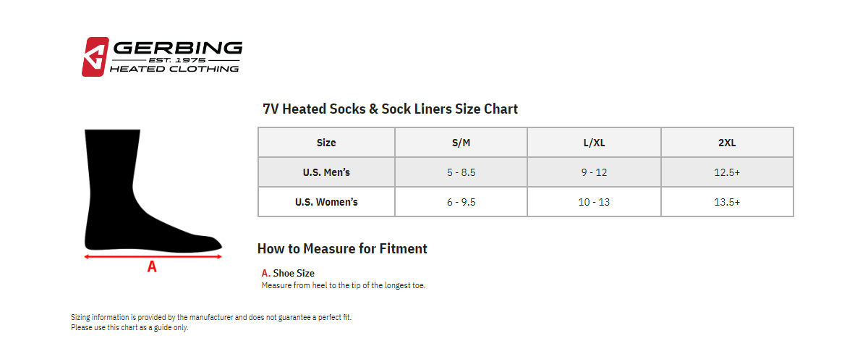Select the 2XL column header
The width and height of the screenshot is (868, 362).
point(727,143)
